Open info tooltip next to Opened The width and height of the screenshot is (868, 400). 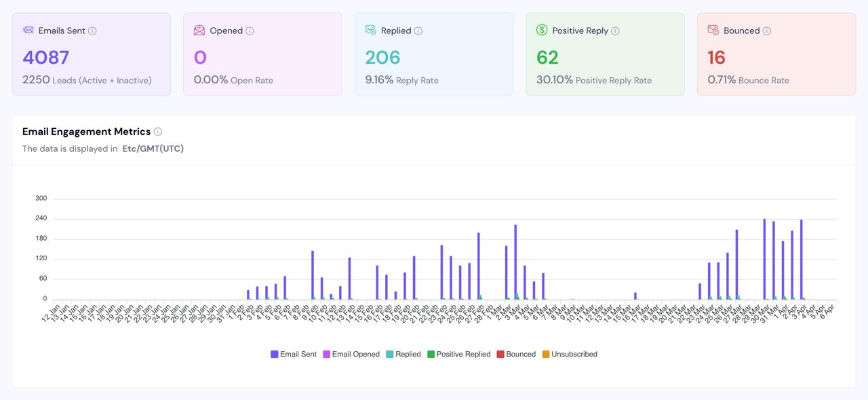(250, 31)
